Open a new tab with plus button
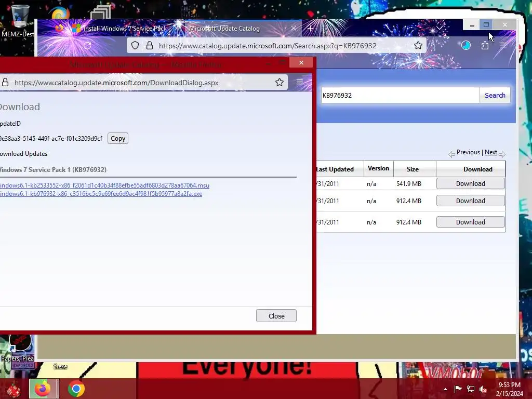Screen dimensions: 532x399 point(310,29)
